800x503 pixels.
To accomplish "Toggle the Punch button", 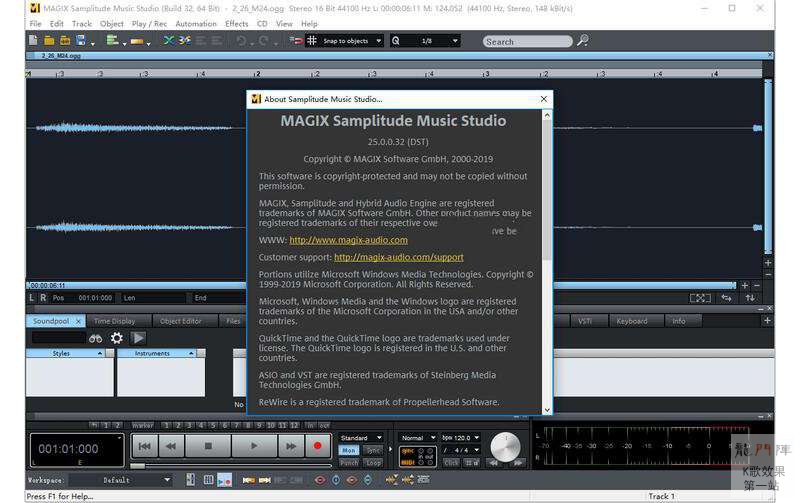I will [349, 463].
